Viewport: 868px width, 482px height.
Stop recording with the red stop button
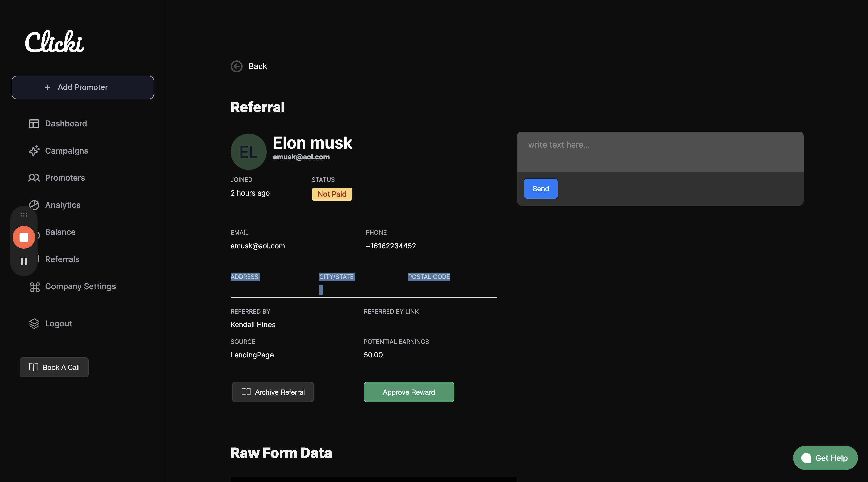(x=24, y=237)
